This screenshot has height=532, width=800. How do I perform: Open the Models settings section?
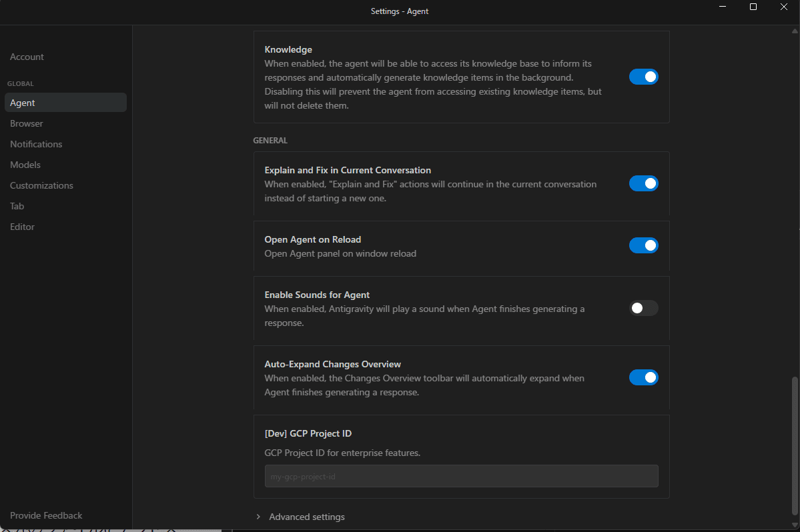tap(25, 165)
